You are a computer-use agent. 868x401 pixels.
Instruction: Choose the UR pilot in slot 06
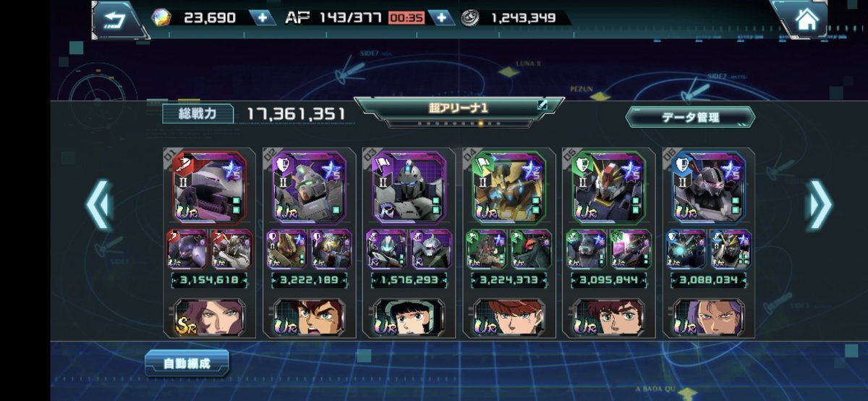click(x=709, y=317)
